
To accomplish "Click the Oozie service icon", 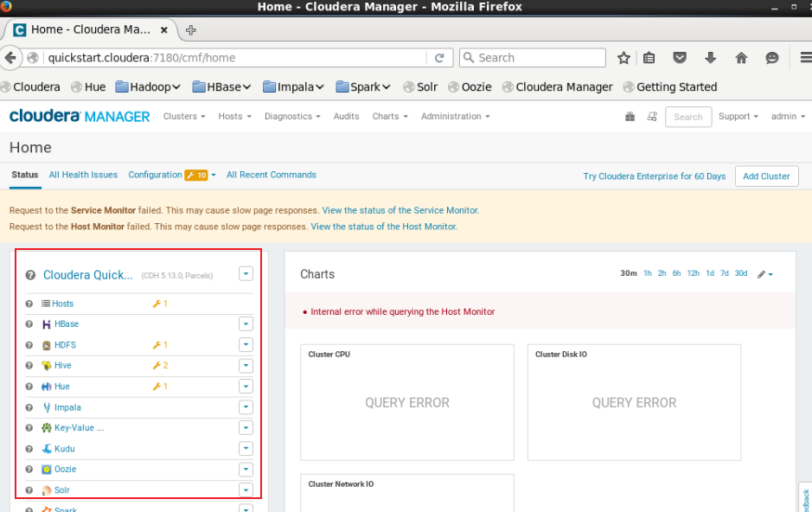I will pos(46,470).
